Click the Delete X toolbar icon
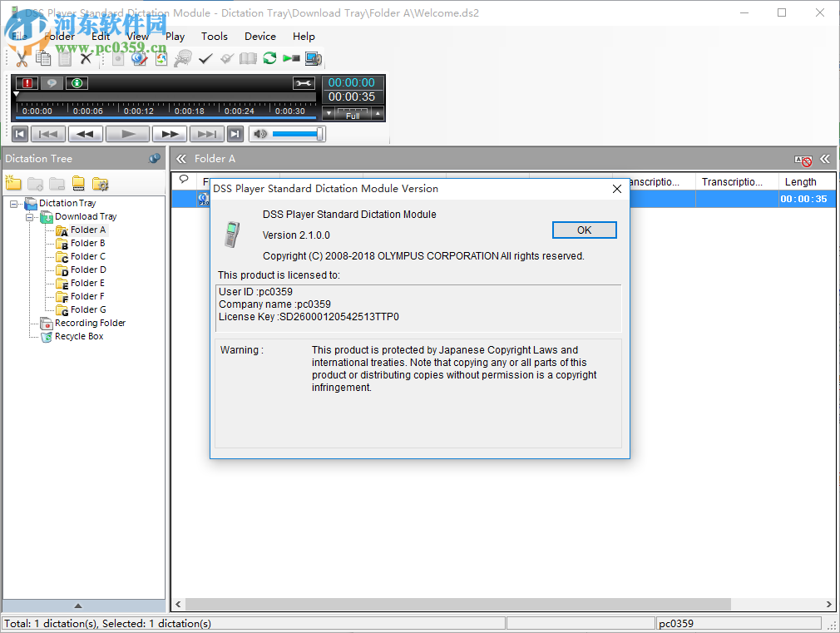The width and height of the screenshot is (840, 633). [86, 58]
